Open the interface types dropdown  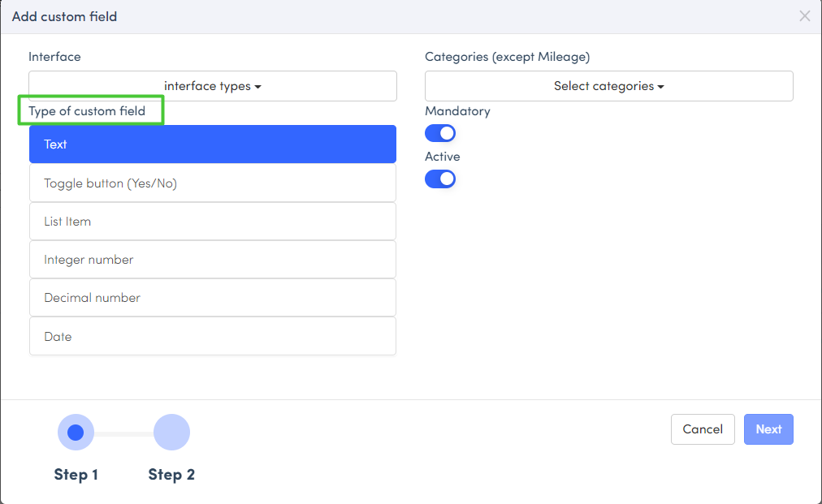tap(213, 86)
